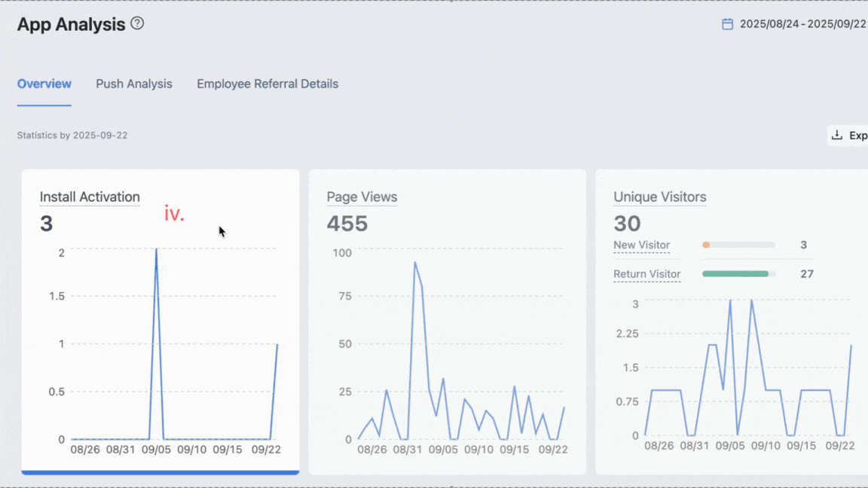
Task: Click the orange New Visitor progress bar
Action: (x=739, y=245)
